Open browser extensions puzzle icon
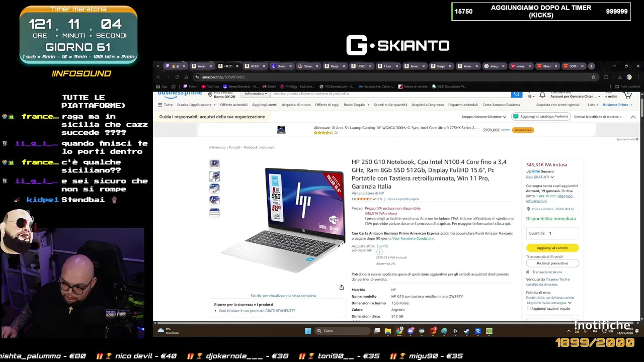 pyautogui.click(x=606, y=77)
